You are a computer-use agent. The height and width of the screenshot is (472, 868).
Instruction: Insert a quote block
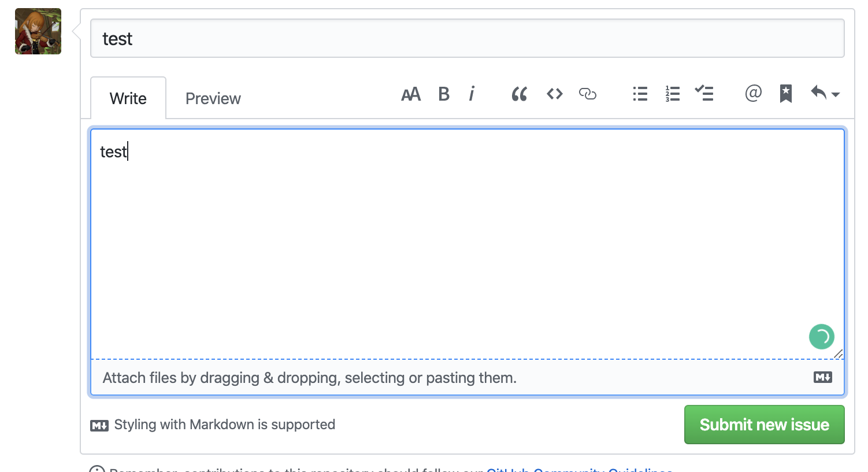(x=519, y=94)
